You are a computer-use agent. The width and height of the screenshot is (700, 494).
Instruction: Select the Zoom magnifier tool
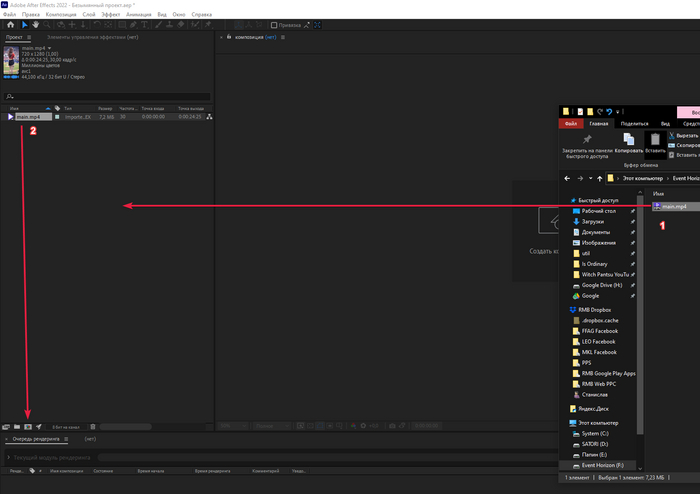tap(46, 25)
